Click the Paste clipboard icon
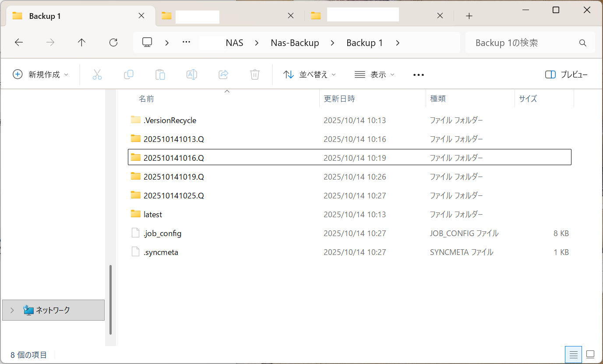The image size is (603, 364). coord(160,74)
